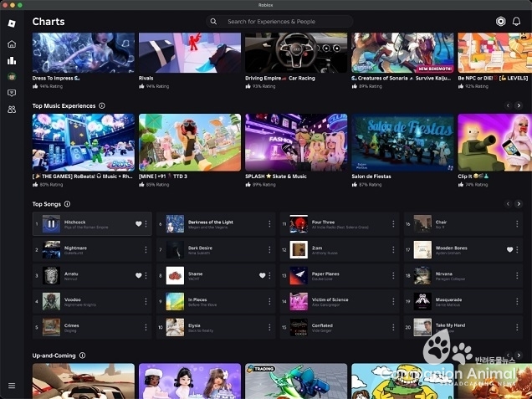Open the Rivals experience thumbnail
532x399 pixels.
190,53
